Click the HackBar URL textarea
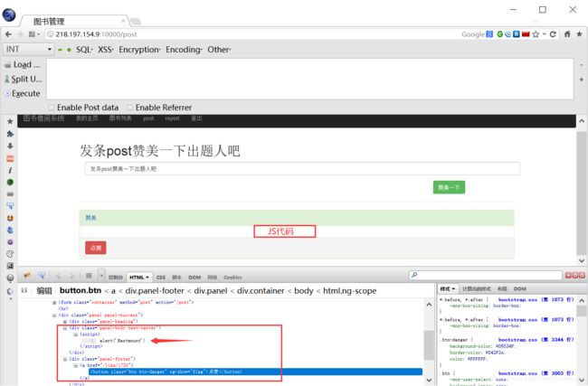Viewport: 588px width, 386px height. tap(309, 79)
